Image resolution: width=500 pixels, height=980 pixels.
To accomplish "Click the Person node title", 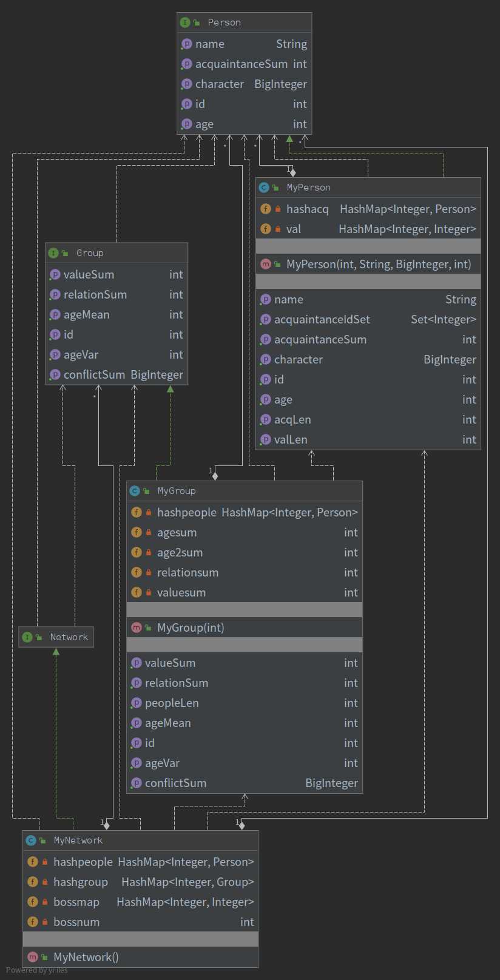I will click(x=224, y=22).
